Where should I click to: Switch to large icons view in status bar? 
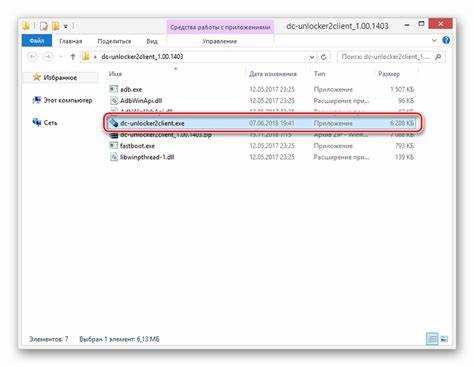[444, 339]
